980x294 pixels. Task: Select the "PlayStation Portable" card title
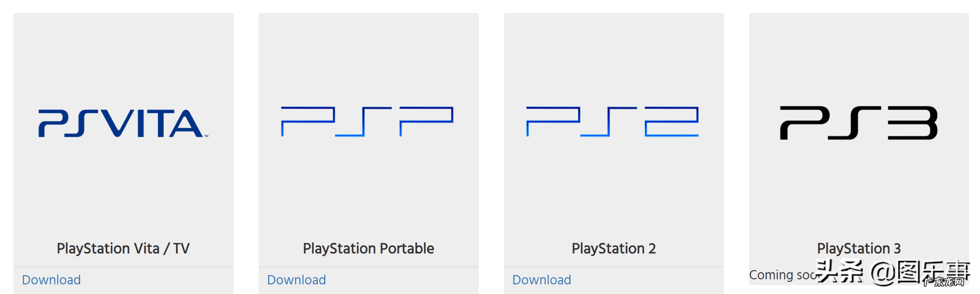(368, 249)
